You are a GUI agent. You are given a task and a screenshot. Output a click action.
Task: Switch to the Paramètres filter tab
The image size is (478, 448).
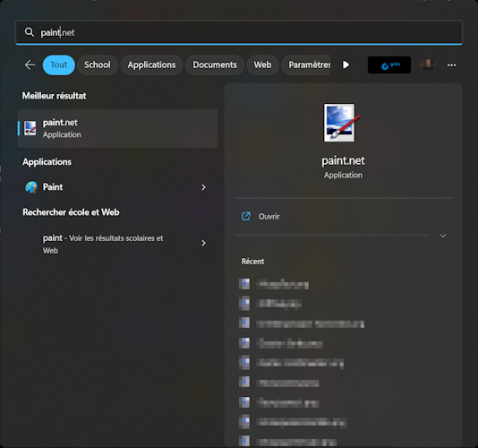click(306, 65)
